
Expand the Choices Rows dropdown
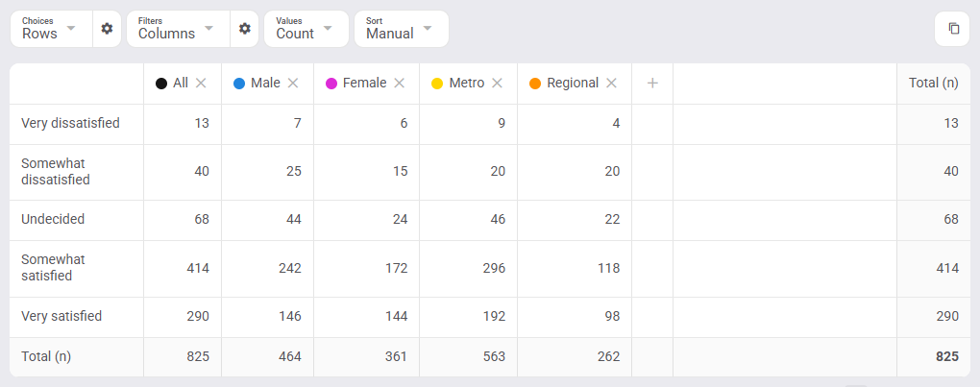click(x=51, y=29)
